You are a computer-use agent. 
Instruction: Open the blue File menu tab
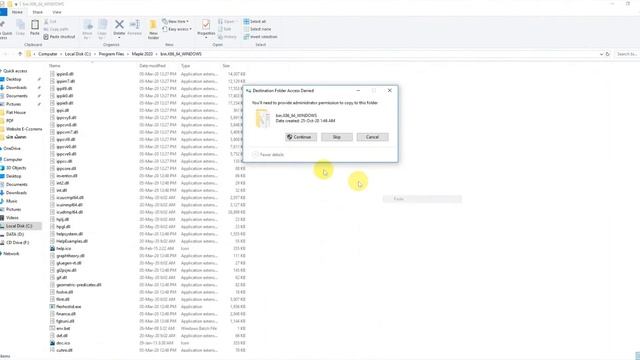(x=3, y=12)
